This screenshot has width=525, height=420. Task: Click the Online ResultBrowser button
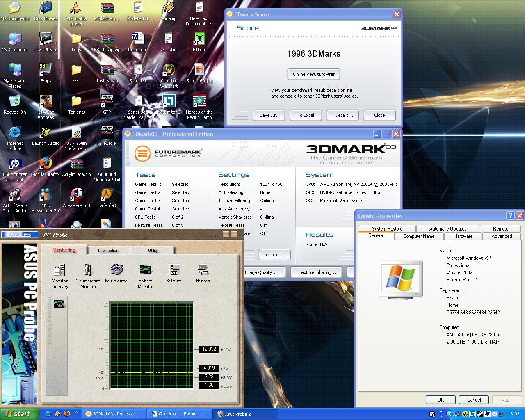(314, 74)
